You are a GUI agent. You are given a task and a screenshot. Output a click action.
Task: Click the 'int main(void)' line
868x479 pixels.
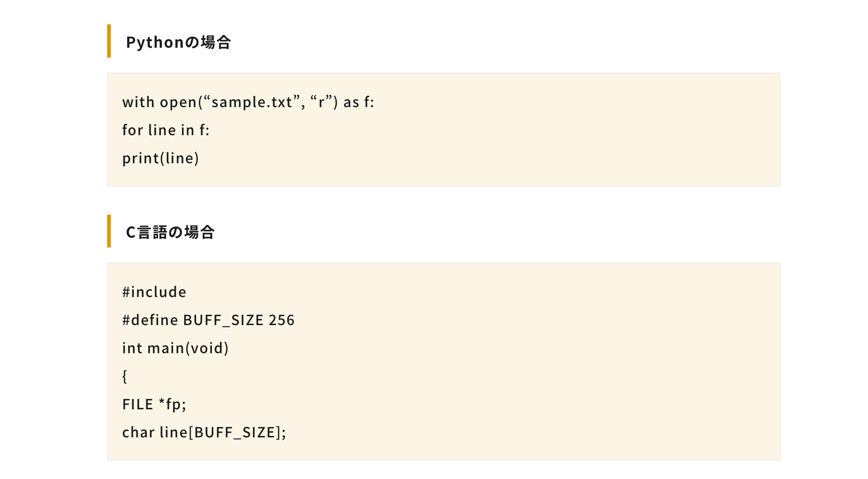[x=175, y=348]
